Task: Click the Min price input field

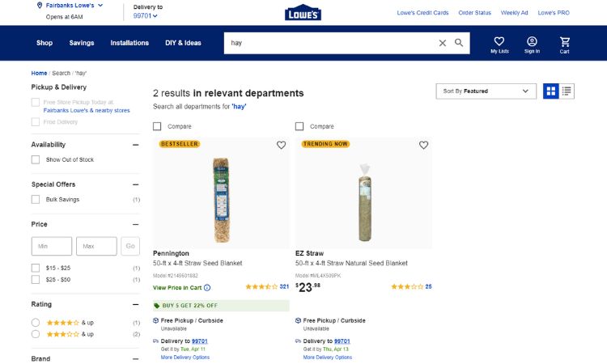Action: 52,246
